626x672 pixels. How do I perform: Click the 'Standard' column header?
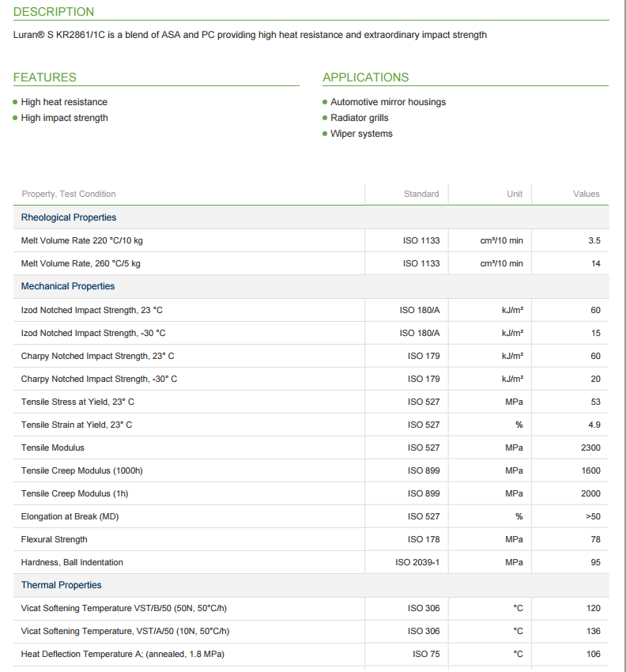click(421, 194)
